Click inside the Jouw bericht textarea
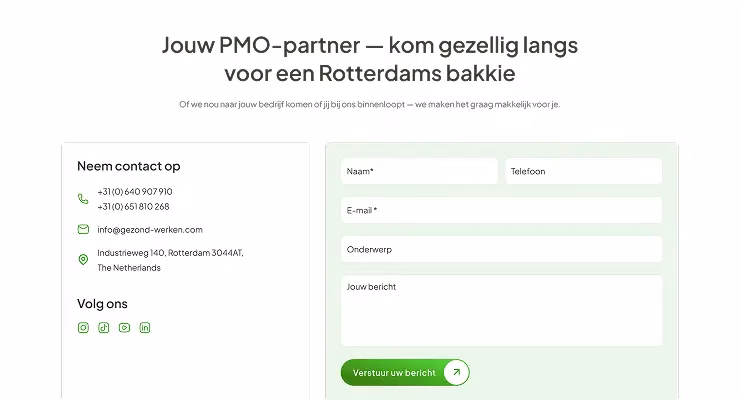Screen dimensions: 740x400 (501, 311)
